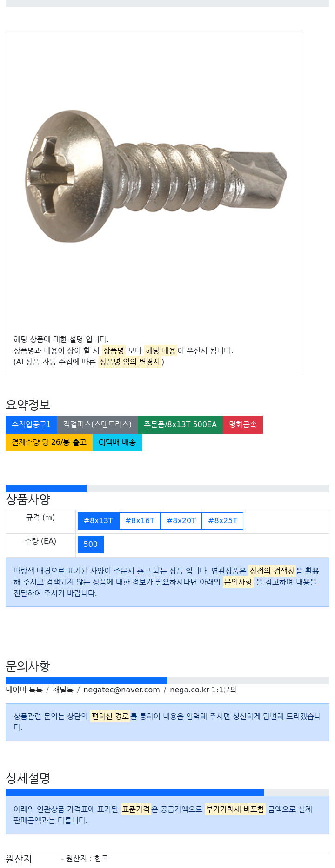This screenshot has width=335, height=868.
Task: Click the 문의사항 section progress bar
Action: pyautogui.click(x=167, y=681)
